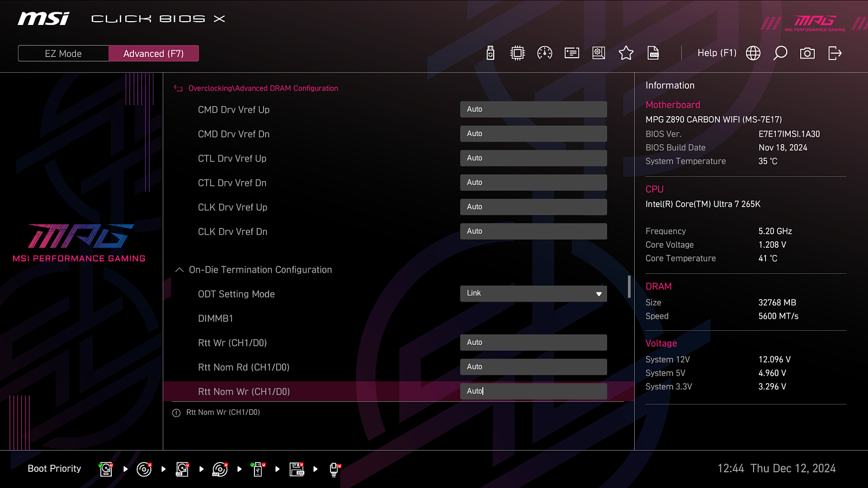
Task: Click the settings list scrollbar thumb
Action: (x=629, y=287)
